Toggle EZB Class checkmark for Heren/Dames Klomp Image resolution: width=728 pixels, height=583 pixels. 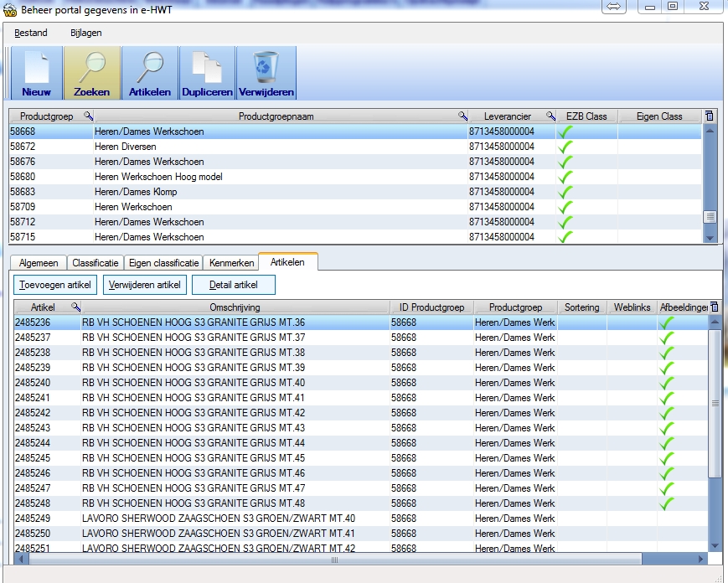(x=566, y=192)
